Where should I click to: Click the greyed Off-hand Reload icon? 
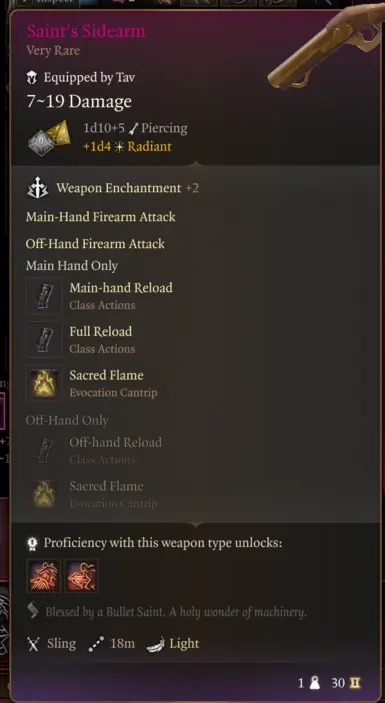point(44,451)
